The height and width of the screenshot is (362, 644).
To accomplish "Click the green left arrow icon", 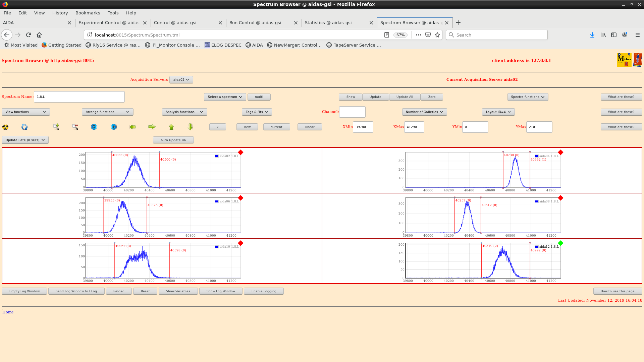I will point(132,127).
